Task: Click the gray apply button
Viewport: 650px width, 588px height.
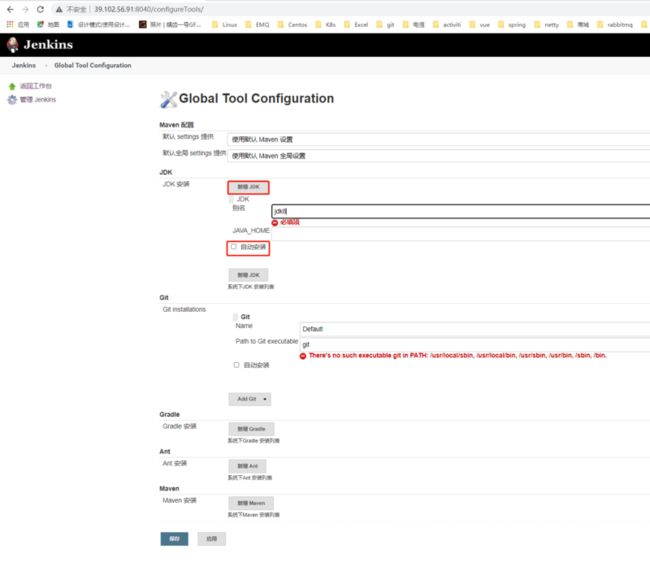Action: [x=211, y=539]
